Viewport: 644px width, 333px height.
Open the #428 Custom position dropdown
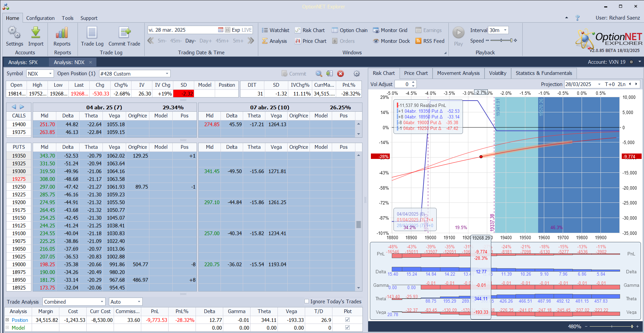pos(167,74)
